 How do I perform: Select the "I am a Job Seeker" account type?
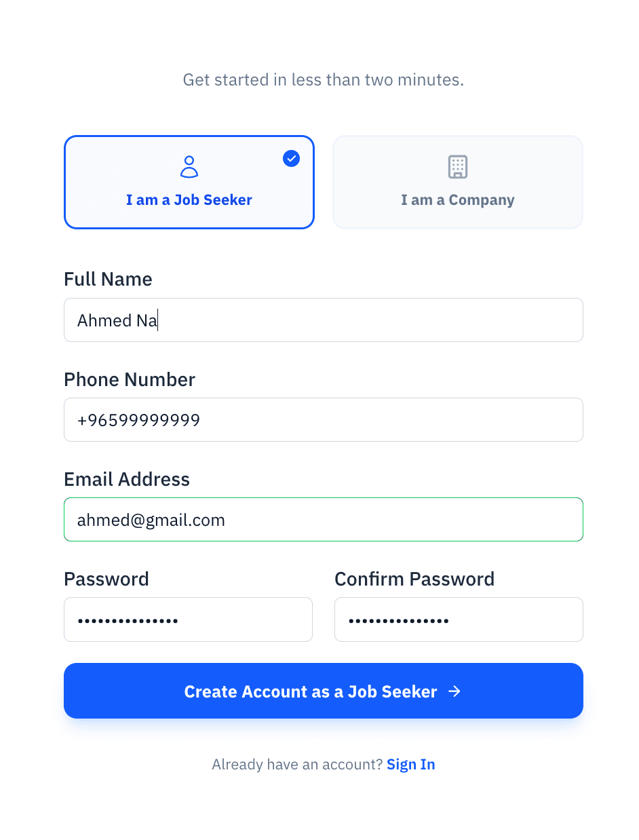click(x=189, y=182)
